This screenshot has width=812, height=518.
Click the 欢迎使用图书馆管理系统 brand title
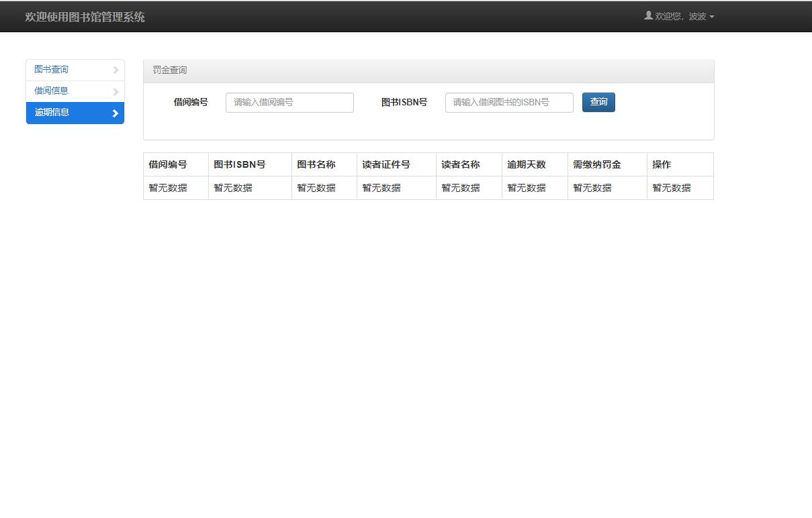tap(85, 17)
